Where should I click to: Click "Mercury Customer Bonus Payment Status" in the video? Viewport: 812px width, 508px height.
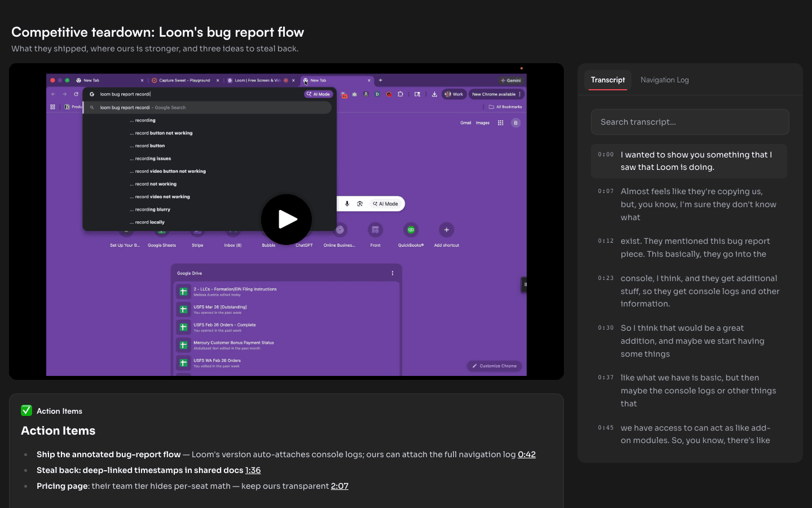(233, 343)
